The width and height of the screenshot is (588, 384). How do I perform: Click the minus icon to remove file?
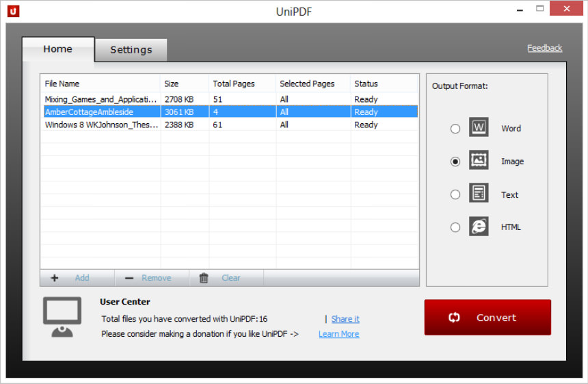pos(129,278)
